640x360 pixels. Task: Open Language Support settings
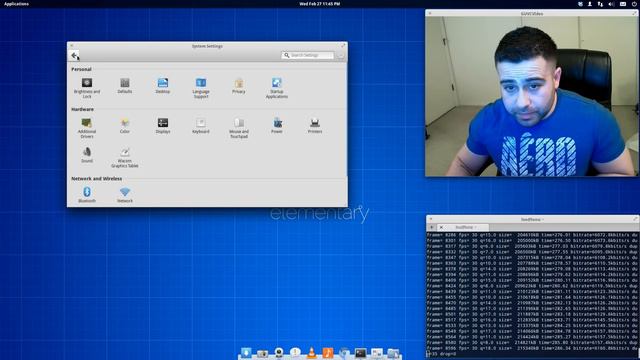(201, 87)
